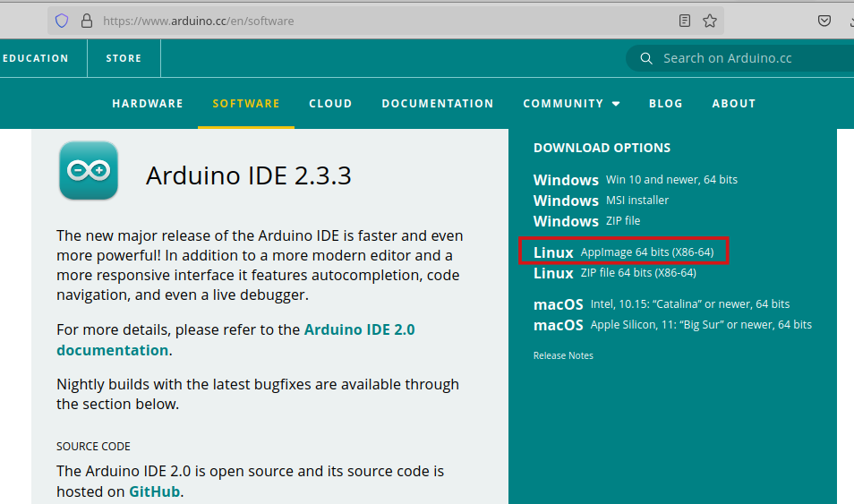Click the Arduino IDE 2.3.3 heading
This screenshot has width=854, height=504.
coord(248,176)
